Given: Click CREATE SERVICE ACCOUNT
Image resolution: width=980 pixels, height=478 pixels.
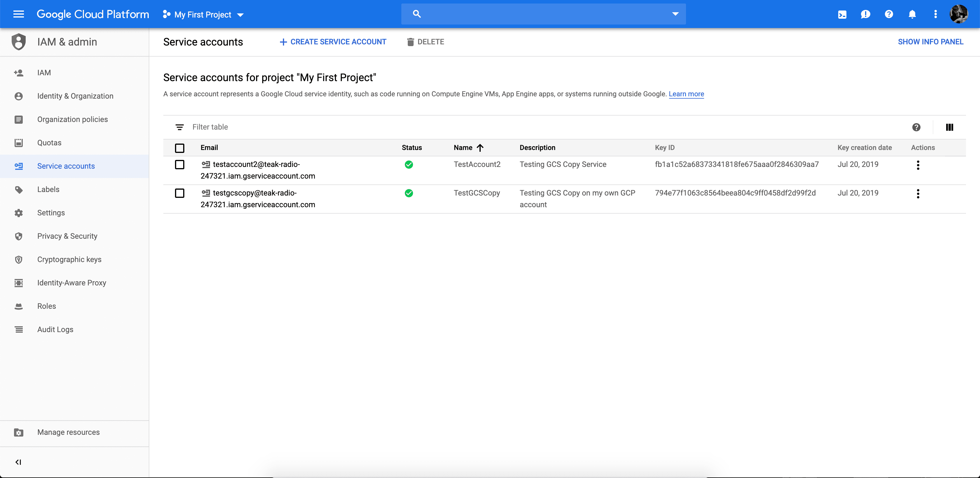Looking at the screenshot, I should tap(332, 41).
